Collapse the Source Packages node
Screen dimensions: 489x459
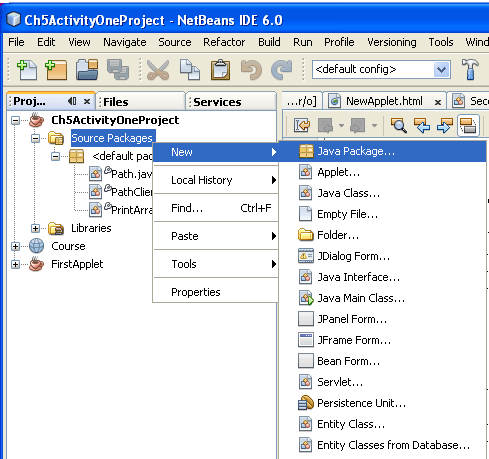click(35, 138)
